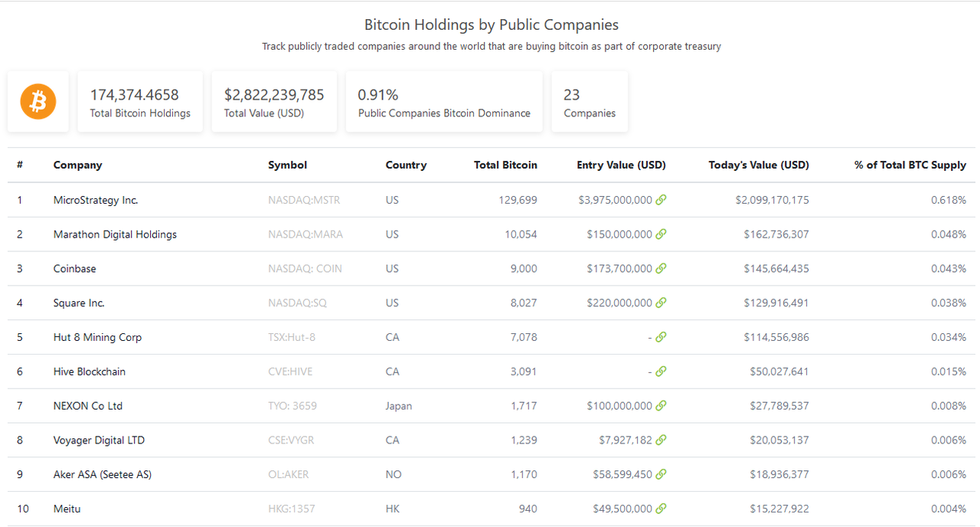
Task: Open Marathon Digital Holdings source link icon
Action: (x=661, y=234)
